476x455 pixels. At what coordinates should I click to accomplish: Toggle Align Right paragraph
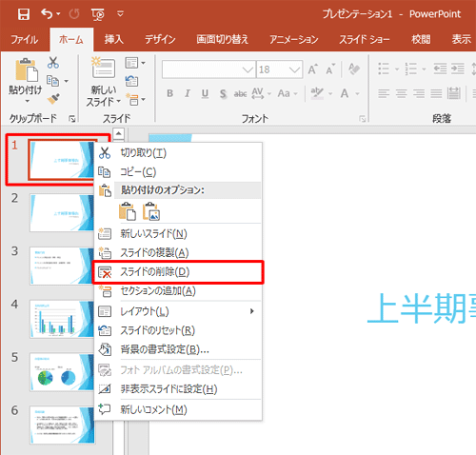coord(419,93)
